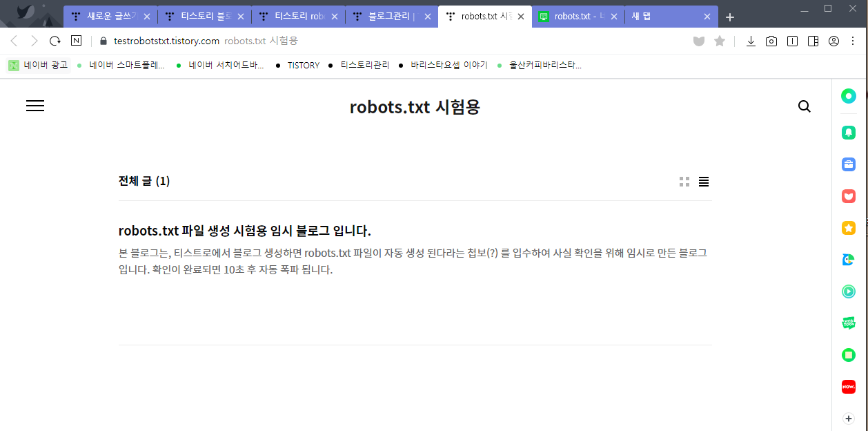The image size is (868, 431).
Task: Open the blue toolbox sidebar icon
Action: (x=849, y=164)
